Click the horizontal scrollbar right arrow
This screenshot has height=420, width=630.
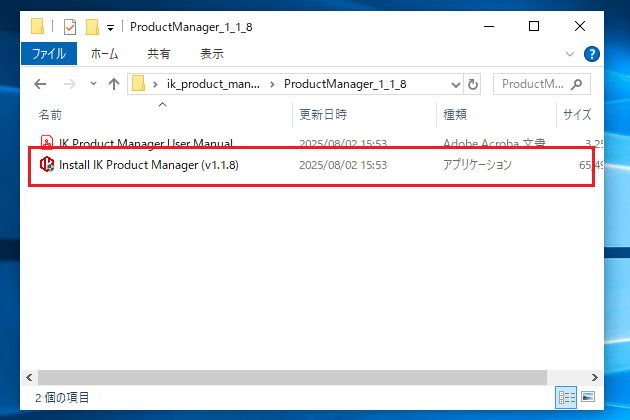click(595, 377)
